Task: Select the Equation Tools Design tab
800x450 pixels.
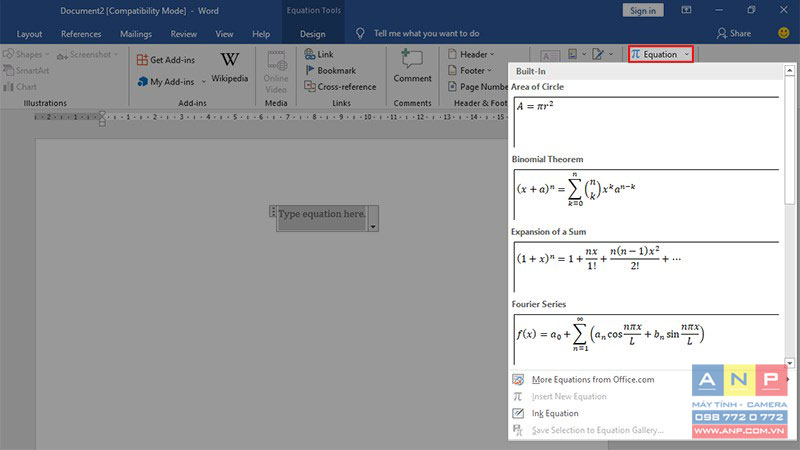Action: pyautogui.click(x=313, y=34)
